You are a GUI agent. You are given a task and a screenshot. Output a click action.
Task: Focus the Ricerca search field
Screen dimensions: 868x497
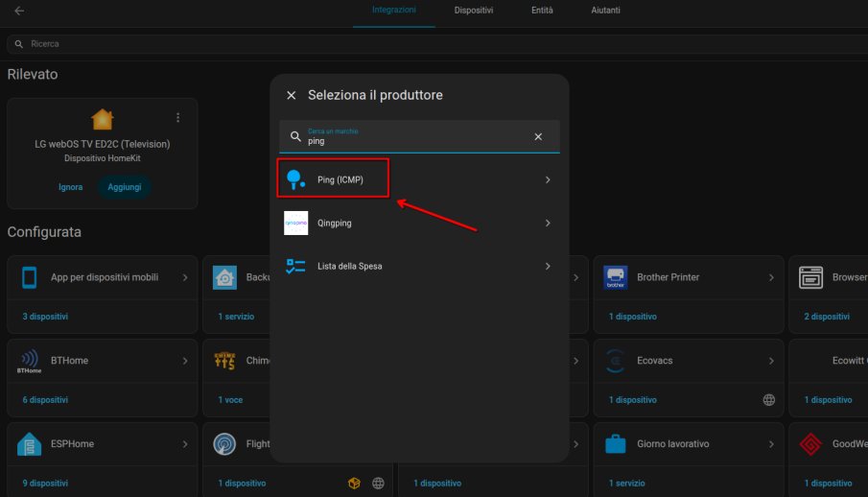(437, 44)
